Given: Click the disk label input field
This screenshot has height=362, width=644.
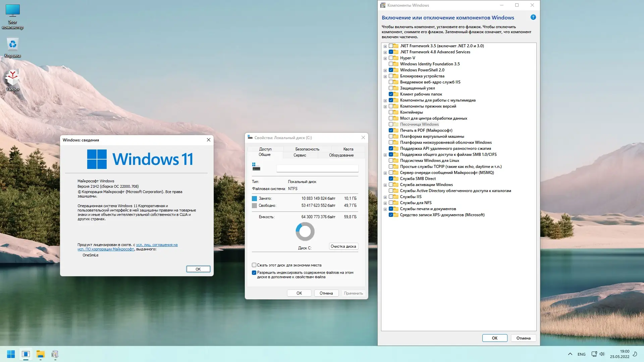Looking at the screenshot, I should 317,168.
